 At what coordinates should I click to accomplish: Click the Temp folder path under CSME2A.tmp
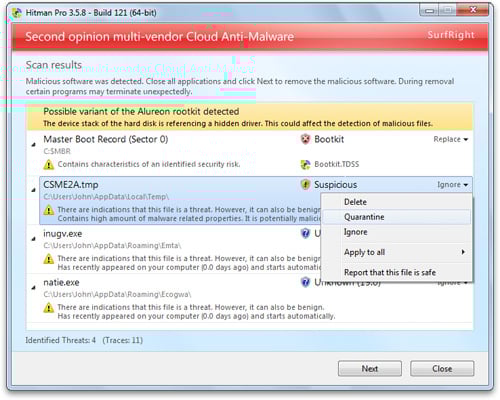pyautogui.click(x=106, y=197)
